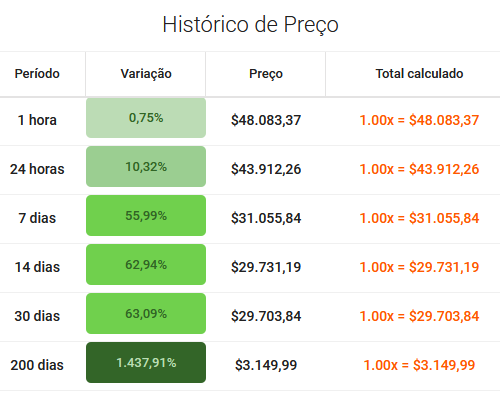Image resolution: width=500 pixels, height=400 pixels.
Task: Click the dark green 1.437,91% badge
Action: tap(146, 363)
